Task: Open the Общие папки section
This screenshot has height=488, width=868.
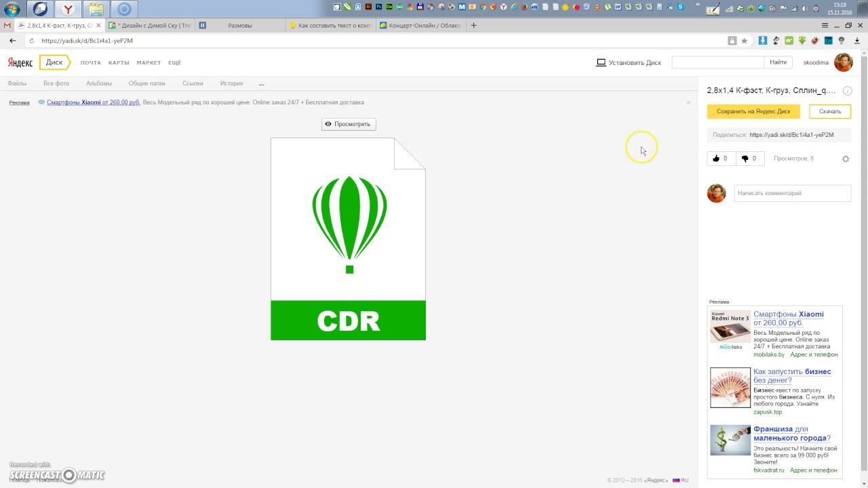Action: (147, 83)
